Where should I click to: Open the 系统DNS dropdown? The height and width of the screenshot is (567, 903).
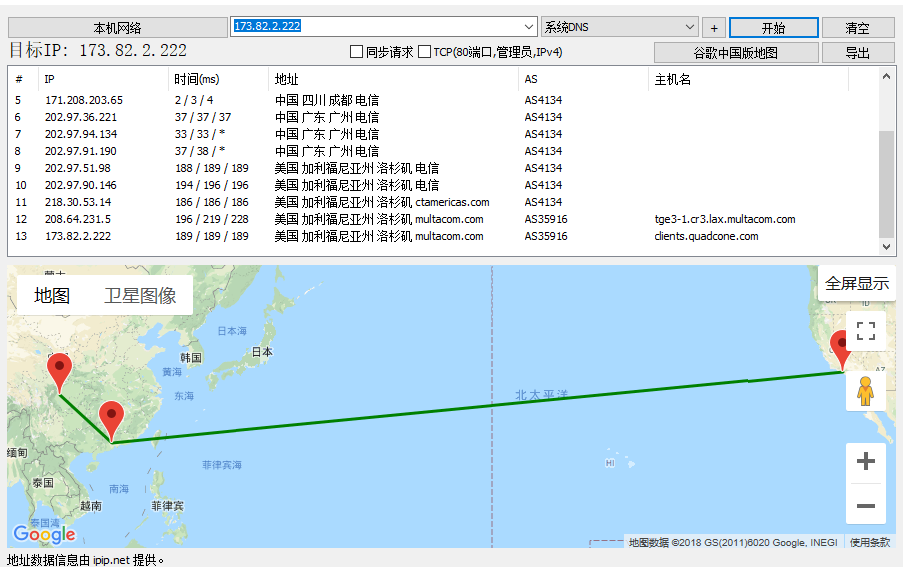tap(689, 27)
